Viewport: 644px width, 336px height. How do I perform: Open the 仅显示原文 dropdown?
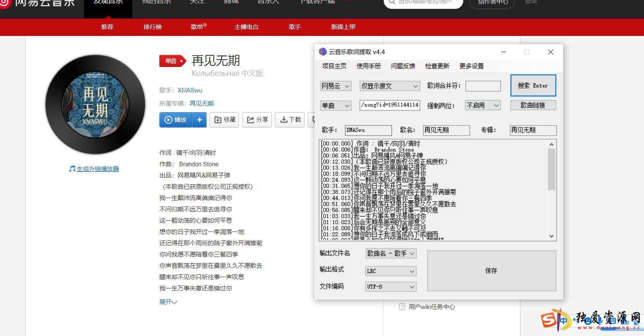pos(390,86)
